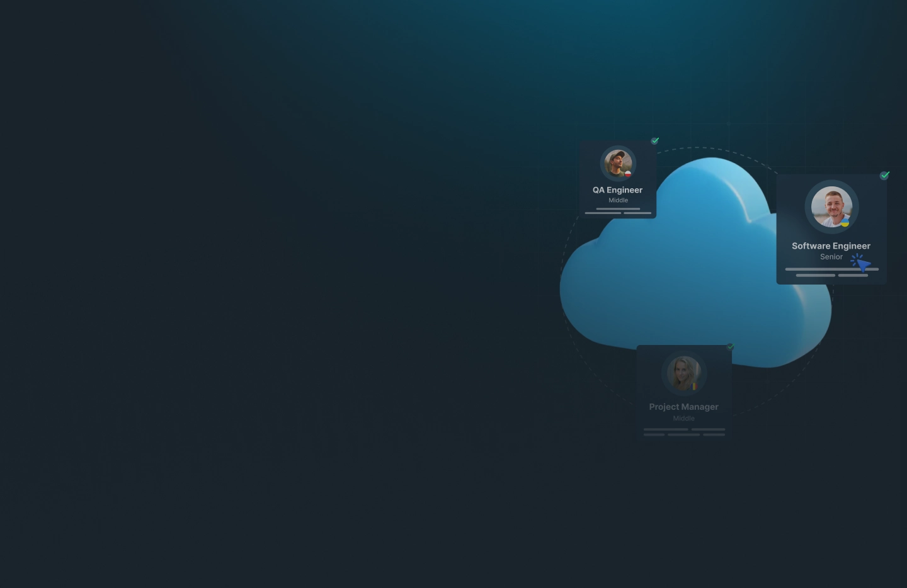Toggle the green checkmark on QA Engineer card
Image resolution: width=907 pixels, height=588 pixels.
655,141
